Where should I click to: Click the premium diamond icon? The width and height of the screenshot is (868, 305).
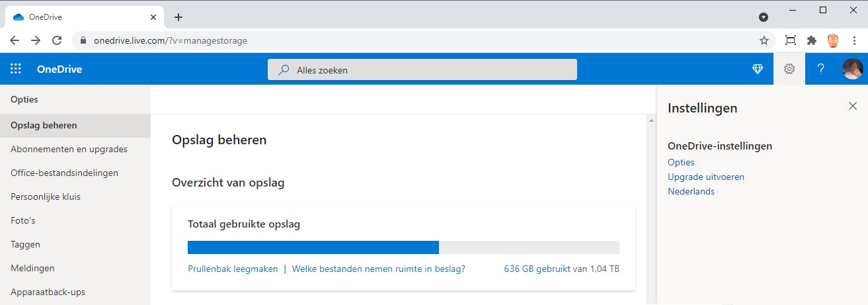(x=758, y=69)
